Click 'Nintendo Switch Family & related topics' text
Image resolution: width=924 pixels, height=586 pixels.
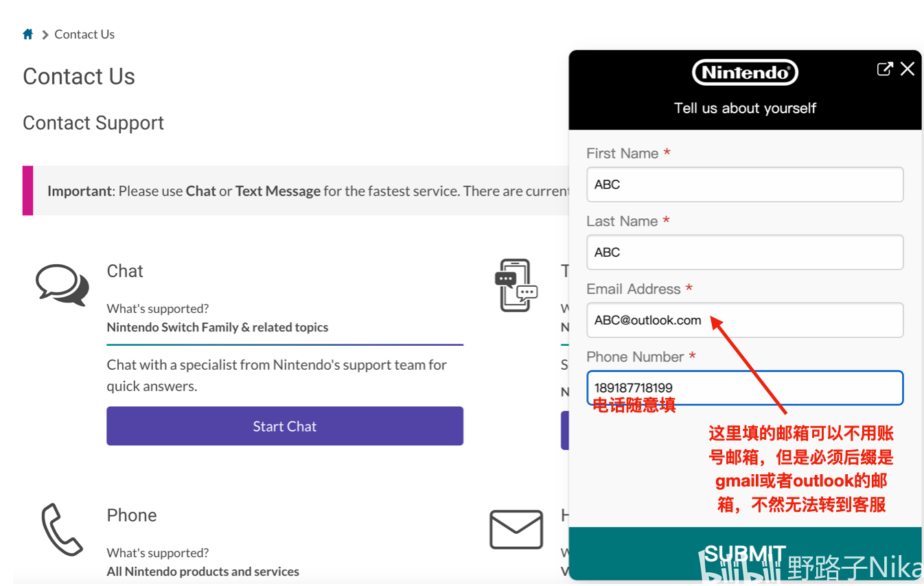pyautogui.click(x=218, y=327)
